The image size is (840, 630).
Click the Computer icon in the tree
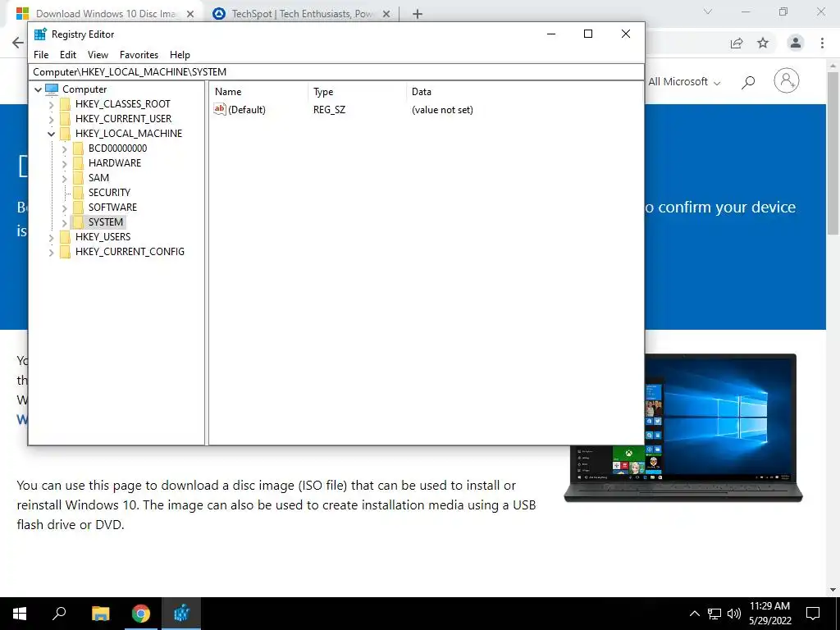pyautogui.click(x=52, y=89)
